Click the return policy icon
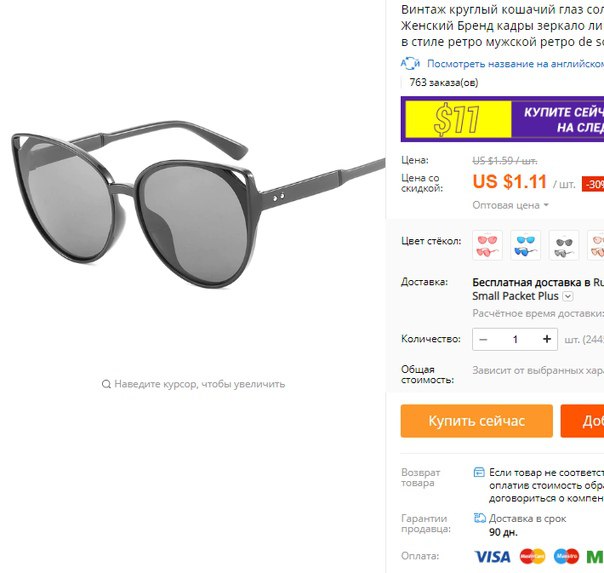Screen dimensions: 604x573 click(x=479, y=472)
